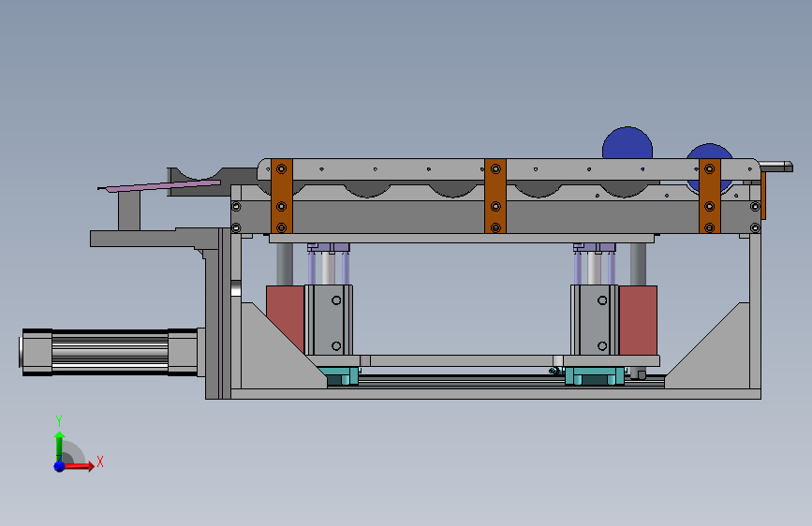
Task: Select the smaller blue round workpiece near right end
Action: [709, 151]
